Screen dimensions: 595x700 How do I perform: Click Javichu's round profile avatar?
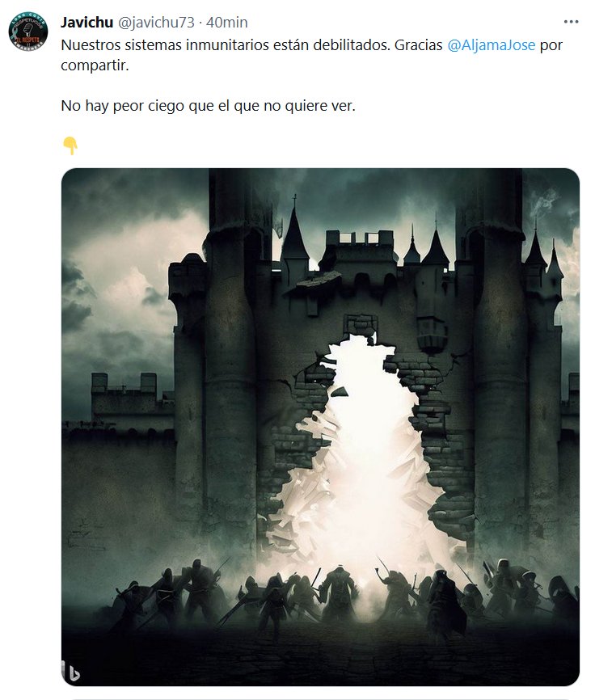click(28, 32)
